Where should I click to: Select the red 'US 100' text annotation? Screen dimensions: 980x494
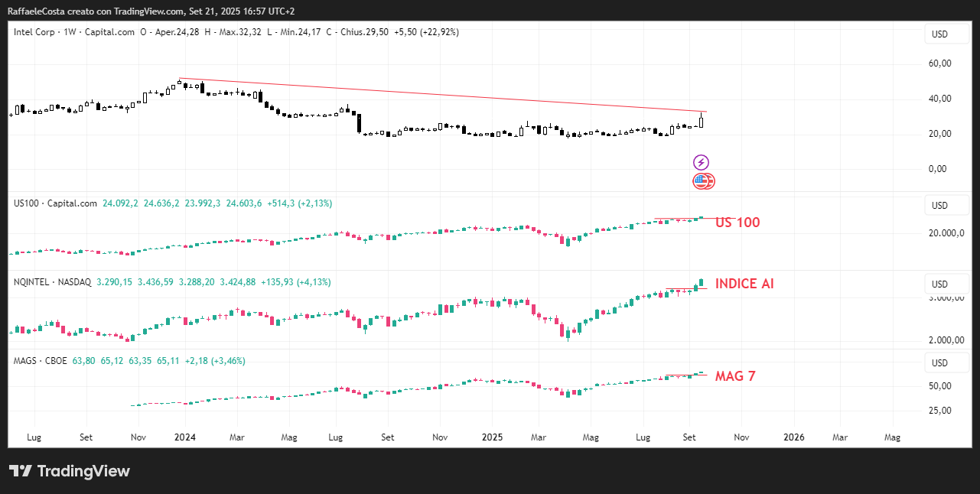(737, 223)
